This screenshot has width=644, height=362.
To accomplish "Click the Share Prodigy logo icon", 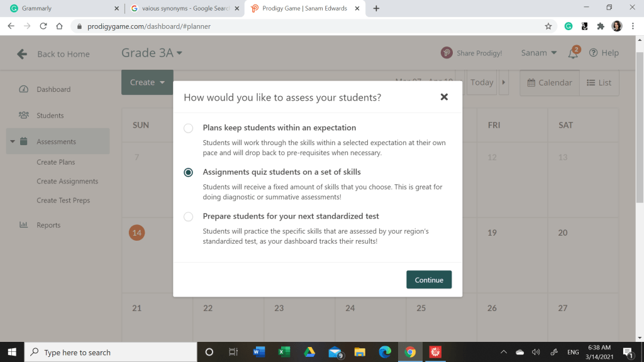I will (447, 53).
